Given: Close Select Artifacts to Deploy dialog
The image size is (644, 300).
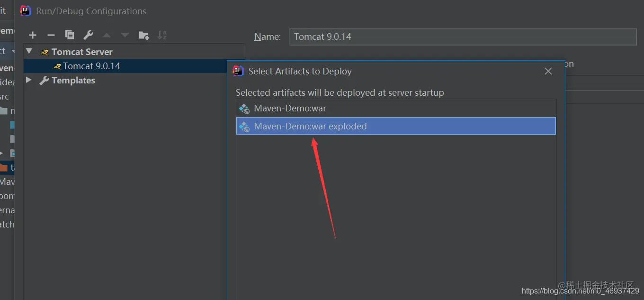Looking at the screenshot, I should [x=548, y=71].
